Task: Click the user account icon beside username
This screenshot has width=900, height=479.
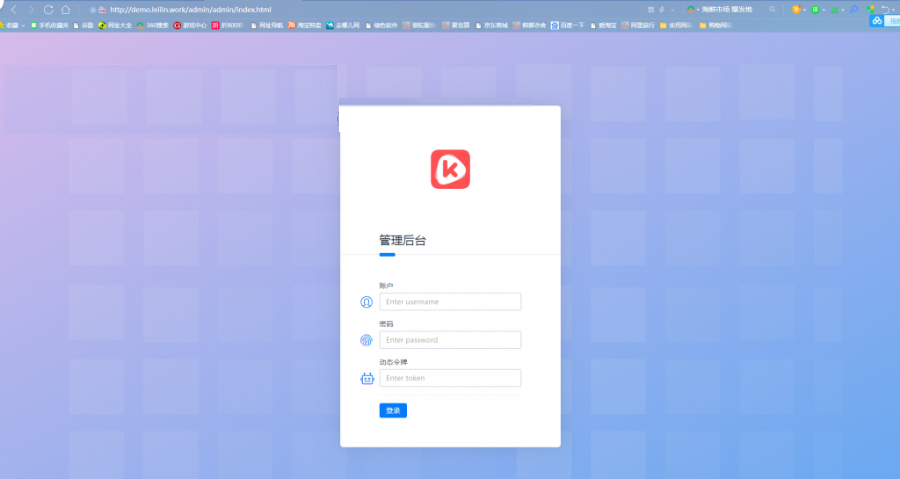Action: click(x=366, y=302)
